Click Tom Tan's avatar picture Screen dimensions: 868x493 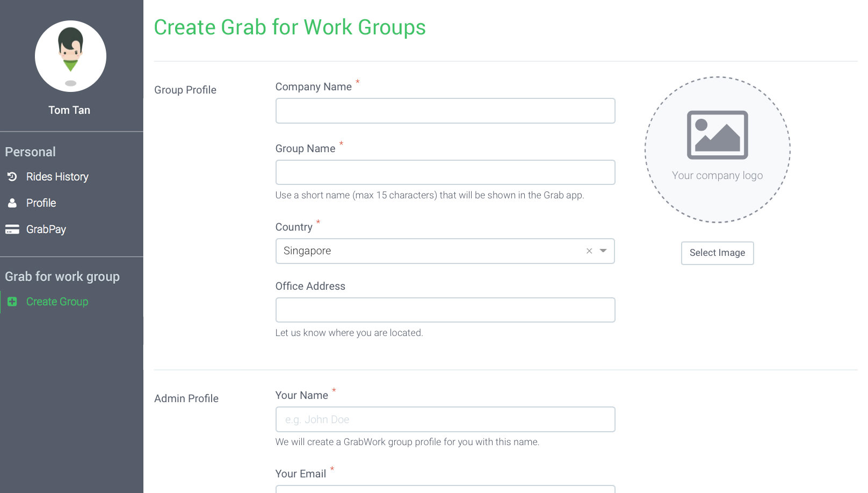70,56
